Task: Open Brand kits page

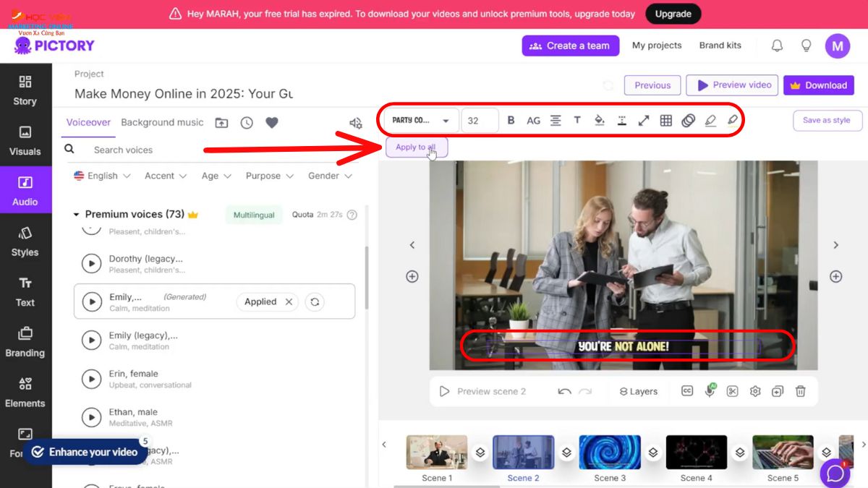Action: (720, 46)
